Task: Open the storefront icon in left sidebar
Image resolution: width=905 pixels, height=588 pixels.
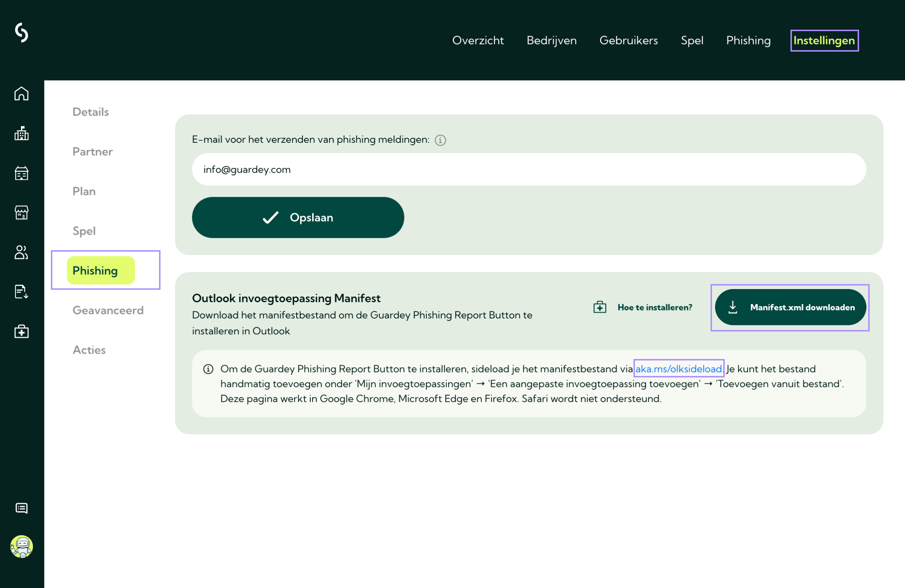Action: coord(22,212)
